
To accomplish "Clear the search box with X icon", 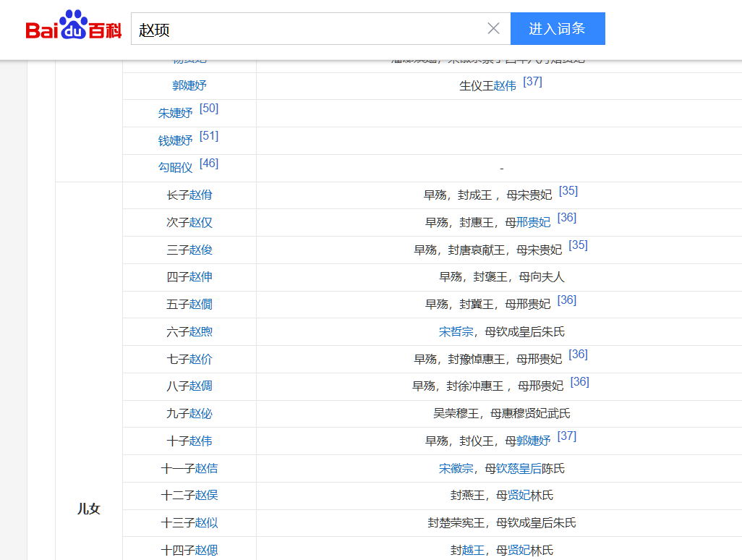I will (493, 28).
